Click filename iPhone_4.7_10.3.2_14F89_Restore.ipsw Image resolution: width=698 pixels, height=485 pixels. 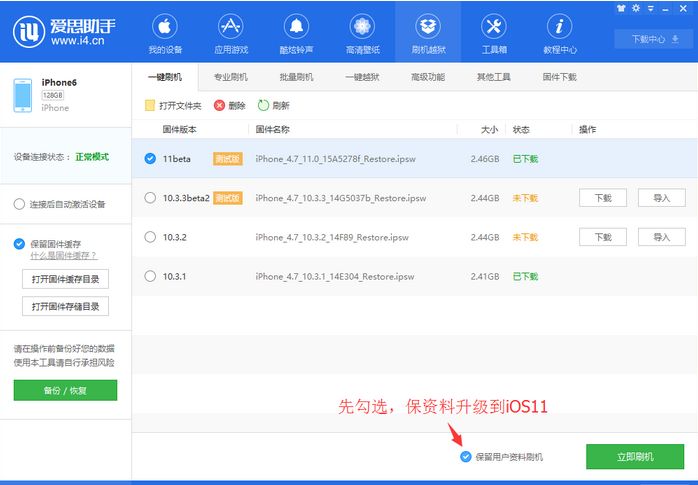pos(332,237)
